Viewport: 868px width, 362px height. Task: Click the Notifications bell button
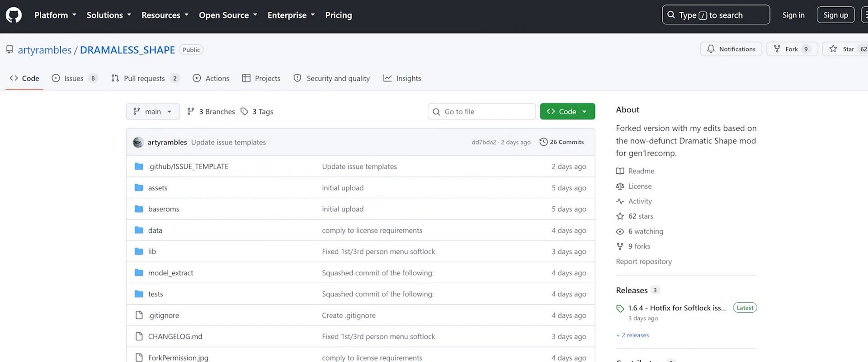click(731, 49)
